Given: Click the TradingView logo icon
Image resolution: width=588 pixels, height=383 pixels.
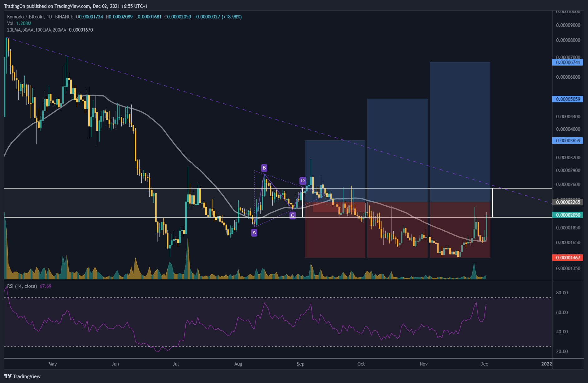Looking at the screenshot, I should 8,376.
